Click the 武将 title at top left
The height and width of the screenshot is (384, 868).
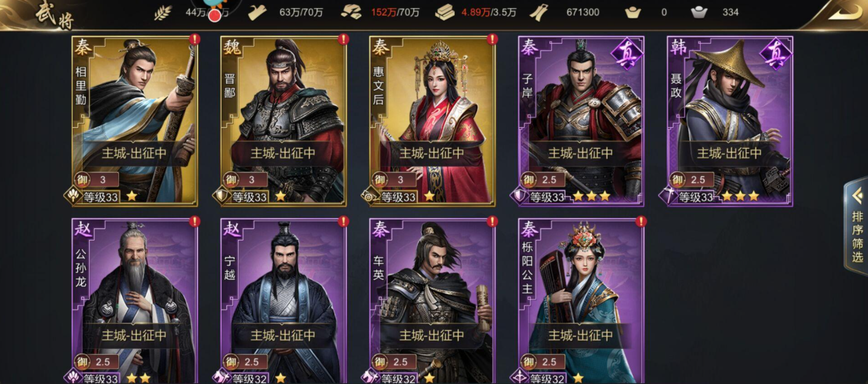pyautogui.click(x=55, y=14)
